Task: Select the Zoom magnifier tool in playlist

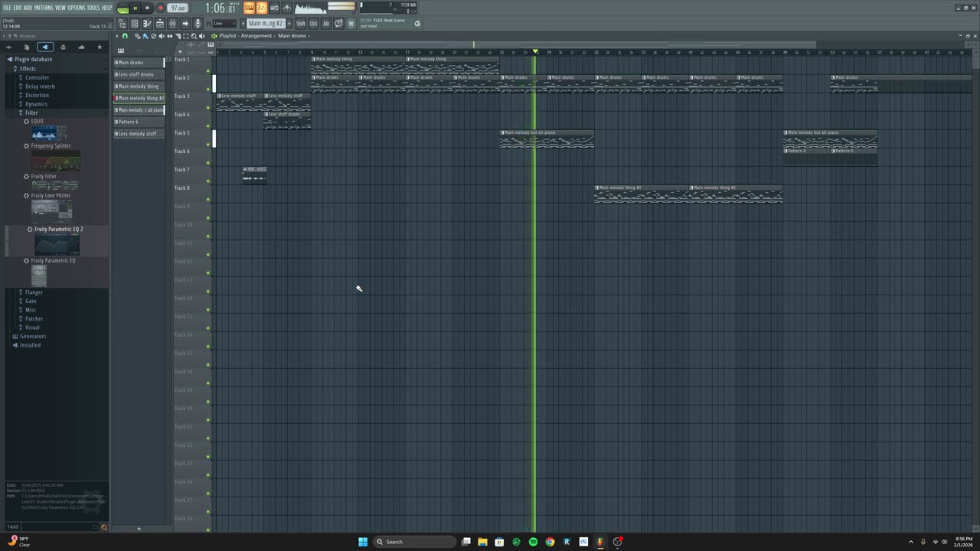Action: click(x=194, y=36)
